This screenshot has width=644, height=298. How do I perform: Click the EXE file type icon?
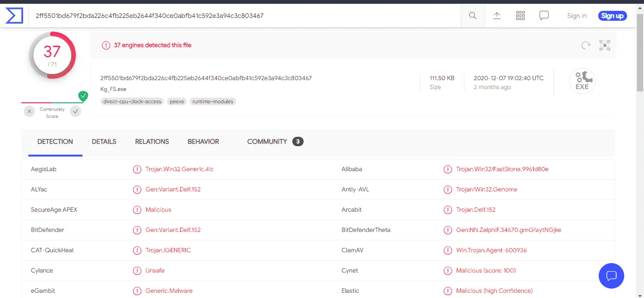(x=582, y=81)
